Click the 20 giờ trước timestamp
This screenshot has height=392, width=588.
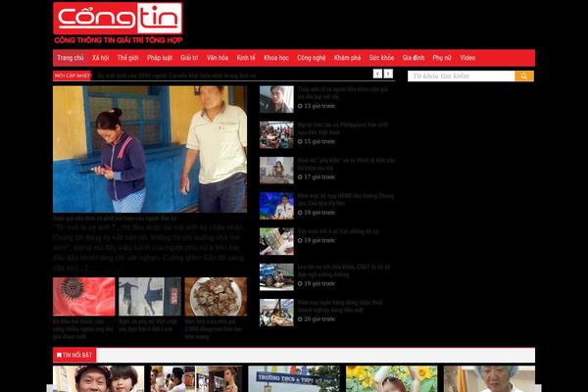point(317,319)
